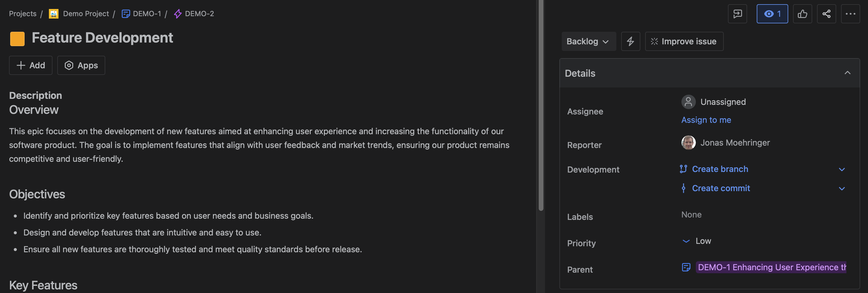Click the feedback comment icon in top bar
Viewport: 868px width, 293px height.
coord(737,14)
